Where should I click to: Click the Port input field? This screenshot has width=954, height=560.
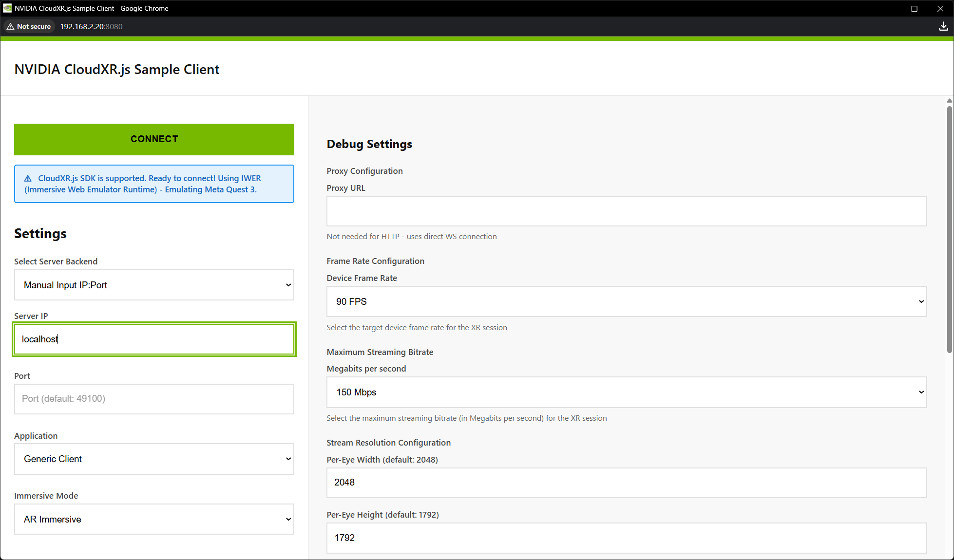[154, 398]
